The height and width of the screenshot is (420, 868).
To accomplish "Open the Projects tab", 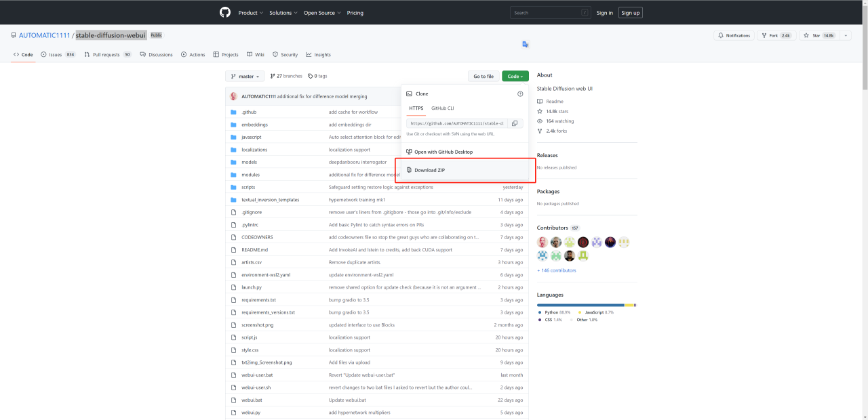I will tap(226, 55).
